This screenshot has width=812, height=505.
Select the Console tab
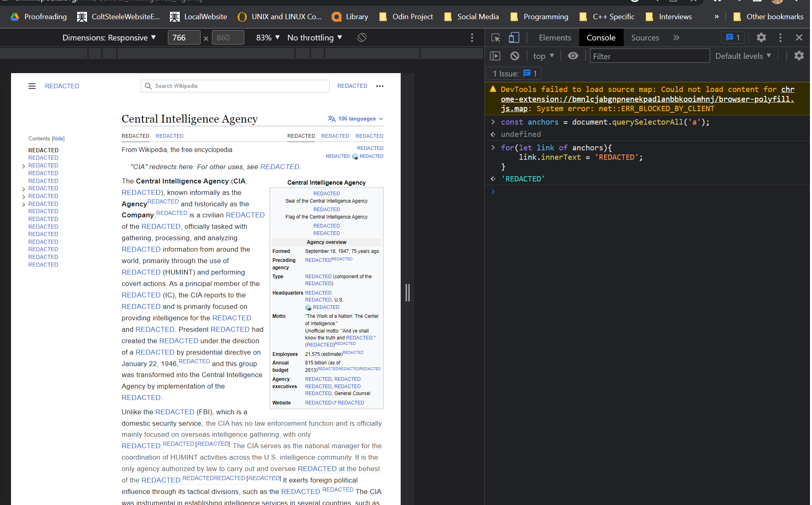point(601,38)
